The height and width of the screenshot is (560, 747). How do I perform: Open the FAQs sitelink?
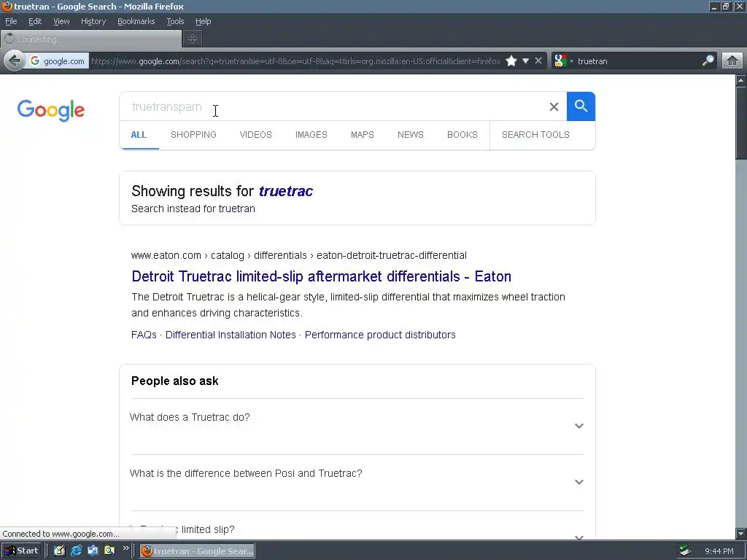coord(144,335)
